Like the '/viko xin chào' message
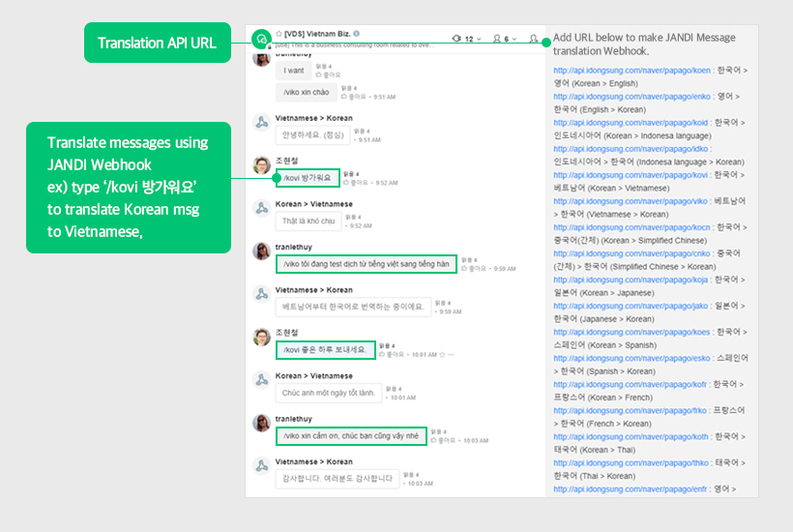Screen dimensions: 793x532 click(x=354, y=97)
